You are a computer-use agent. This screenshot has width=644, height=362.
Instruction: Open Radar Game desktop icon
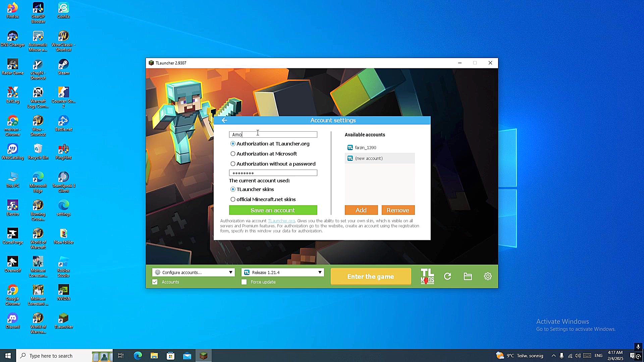click(x=13, y=67)
